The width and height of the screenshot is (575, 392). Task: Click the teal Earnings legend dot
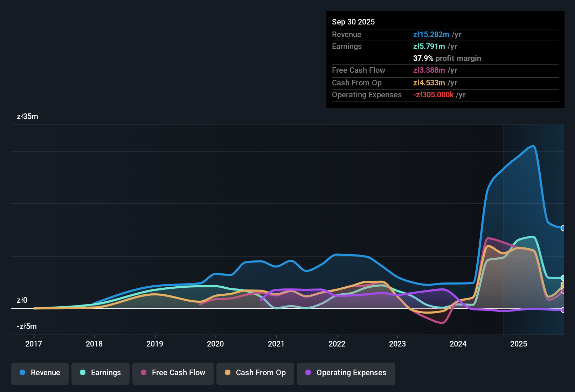pos(83,373)
